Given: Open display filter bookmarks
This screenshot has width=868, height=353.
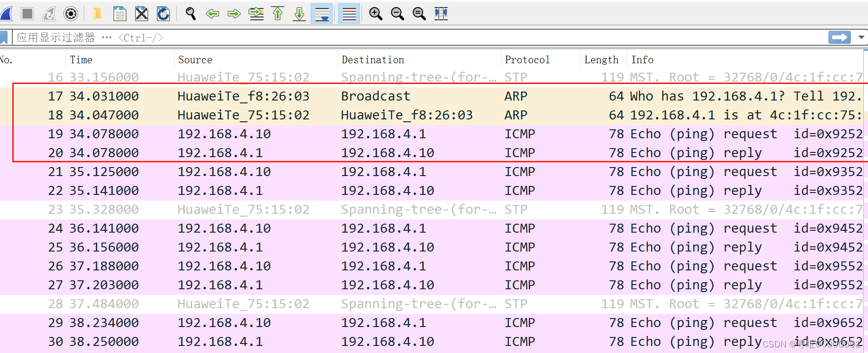Looking at the screenshot, I should [4, 37].
